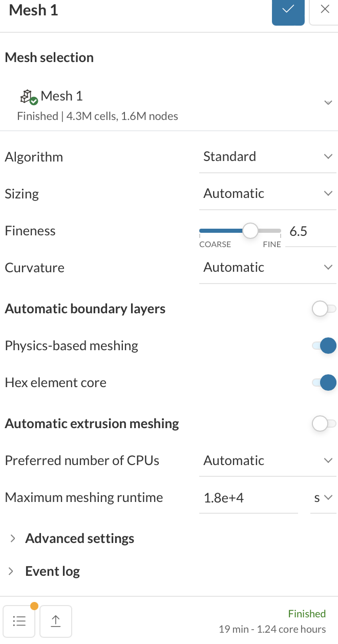Expand the Event log section
This screenshot has height=644, width=338.
(x=52, y=571)
